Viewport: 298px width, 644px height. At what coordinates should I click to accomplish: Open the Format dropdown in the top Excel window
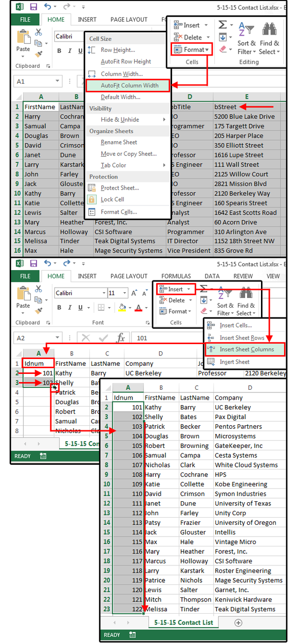[192, 49]
